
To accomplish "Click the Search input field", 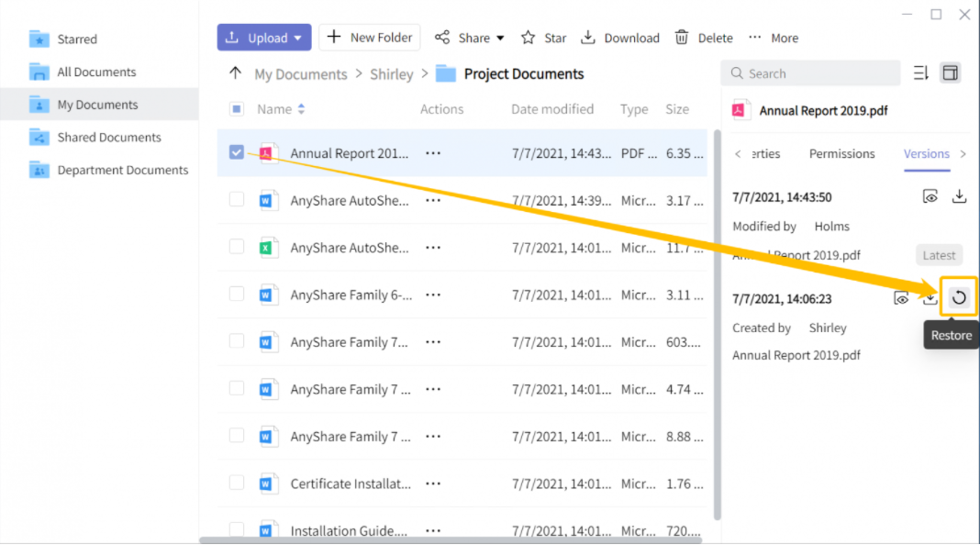I will [810, 73].
